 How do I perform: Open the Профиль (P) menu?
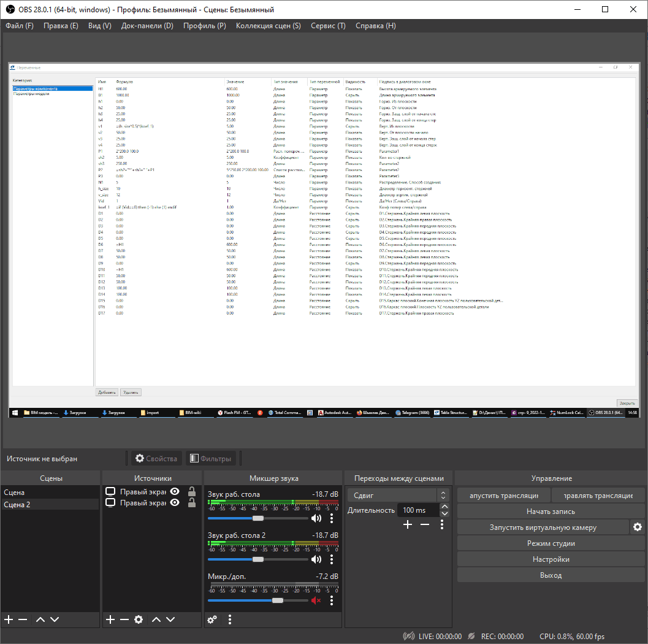[x=205, y=26]
